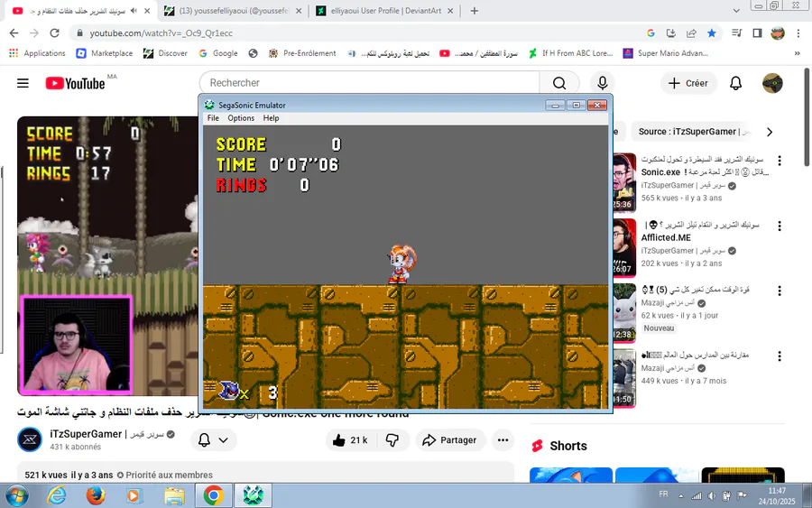812x508 pixels.
Task: Open the Applications bookmark
Action: (37, 53)
